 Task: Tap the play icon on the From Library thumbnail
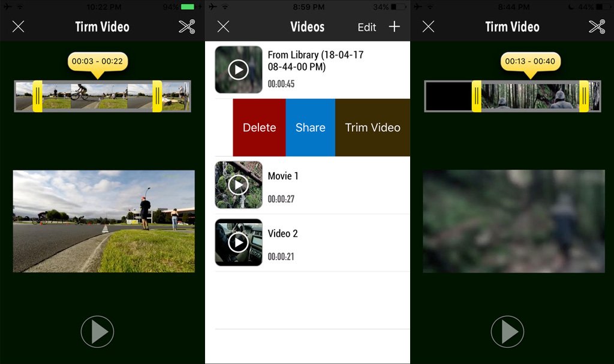click(x=238, y=70)
